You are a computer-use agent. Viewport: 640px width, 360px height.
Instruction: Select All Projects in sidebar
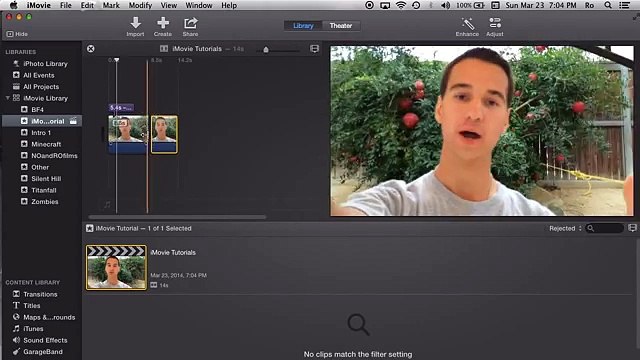[41, 87]
